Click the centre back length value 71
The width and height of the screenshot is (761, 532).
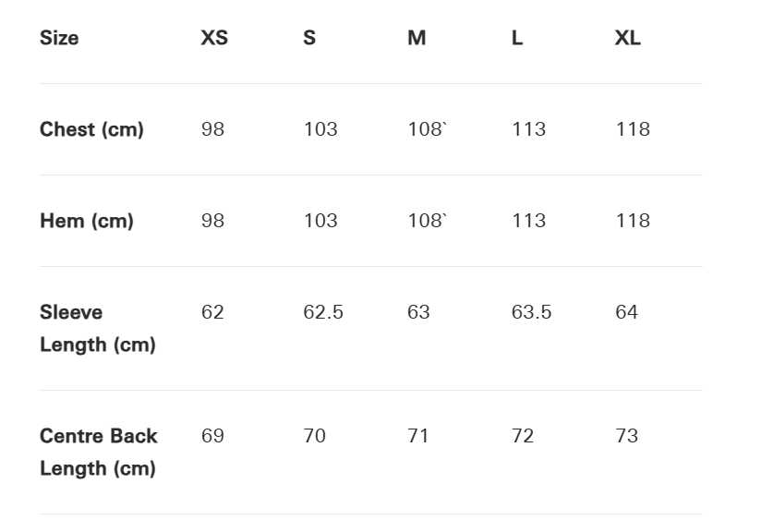418,436
